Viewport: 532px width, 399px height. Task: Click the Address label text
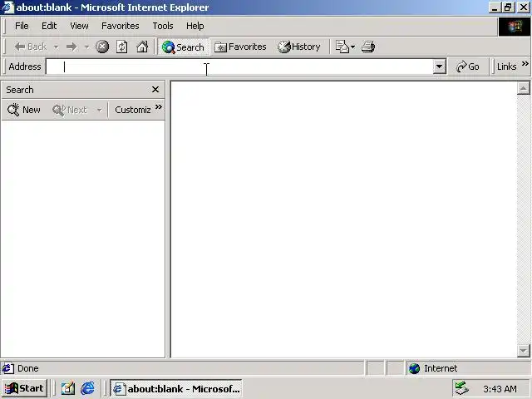click(25, 66)
